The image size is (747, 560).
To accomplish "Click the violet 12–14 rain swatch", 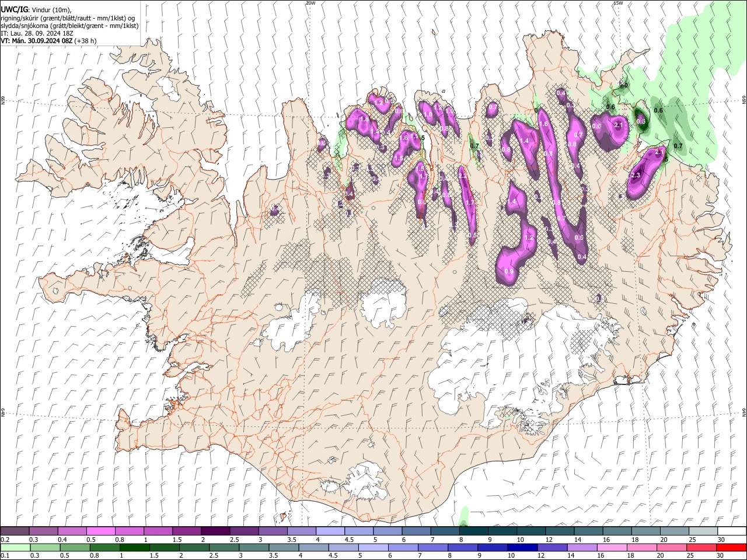I will point(551,547).
